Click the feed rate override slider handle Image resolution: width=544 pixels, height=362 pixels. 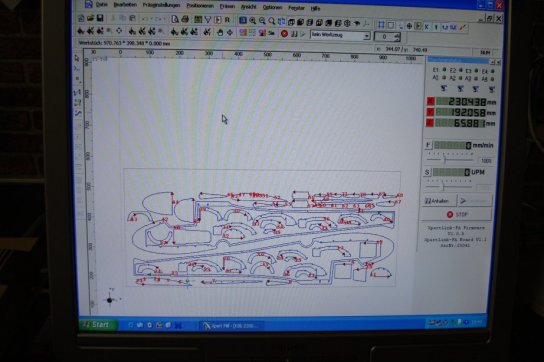(445, 160)
